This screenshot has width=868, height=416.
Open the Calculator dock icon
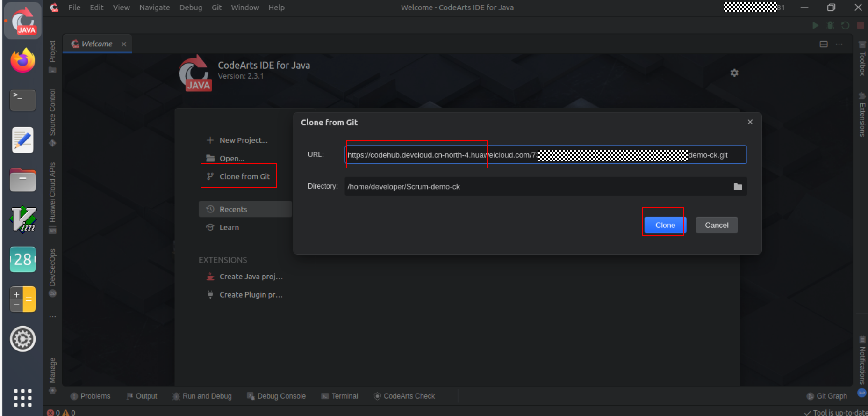[x=23, y=299]
